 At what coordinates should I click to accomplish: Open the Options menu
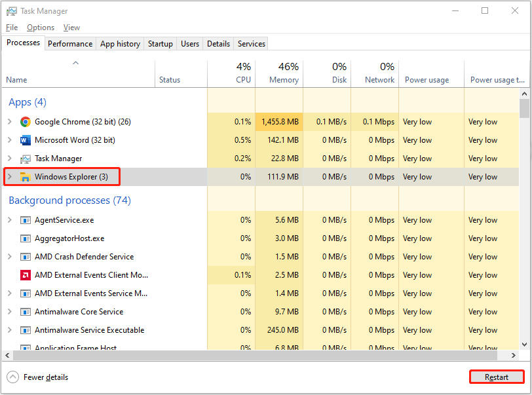point(41,27)
